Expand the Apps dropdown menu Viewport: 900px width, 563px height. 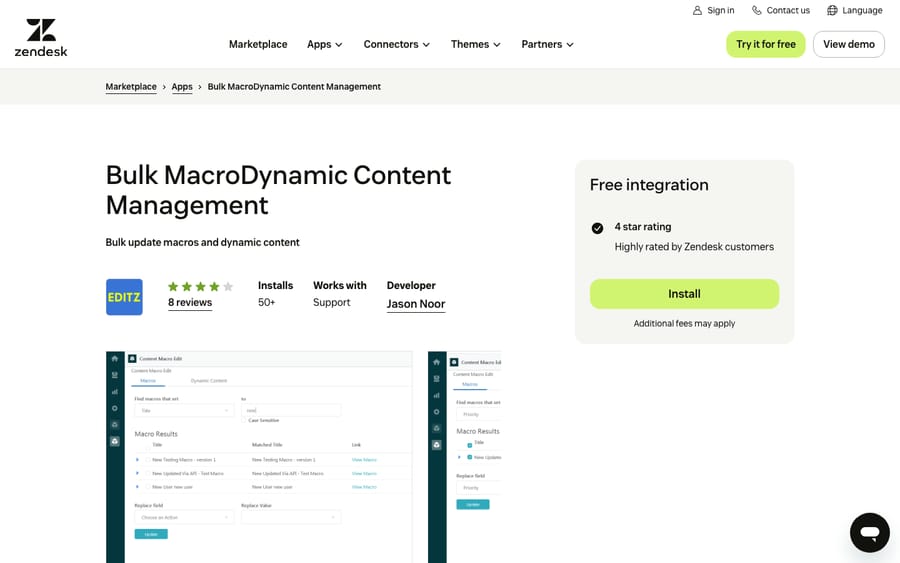pyautogui.click(x=324, y=44)
